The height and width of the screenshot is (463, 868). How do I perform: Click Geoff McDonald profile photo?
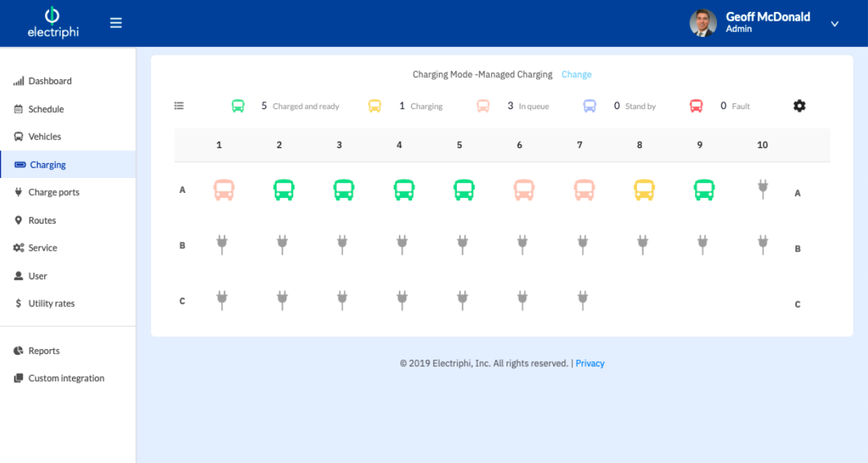(x=703, y=23)
